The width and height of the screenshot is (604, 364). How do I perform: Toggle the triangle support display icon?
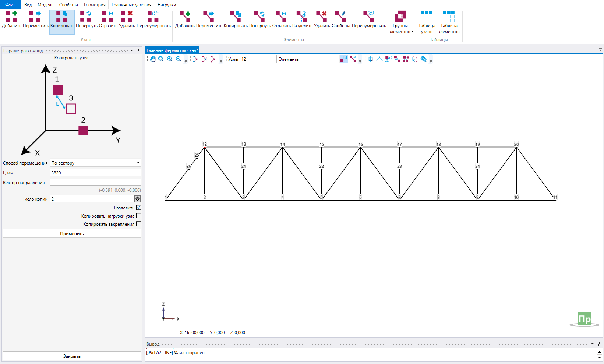[379, 59]
